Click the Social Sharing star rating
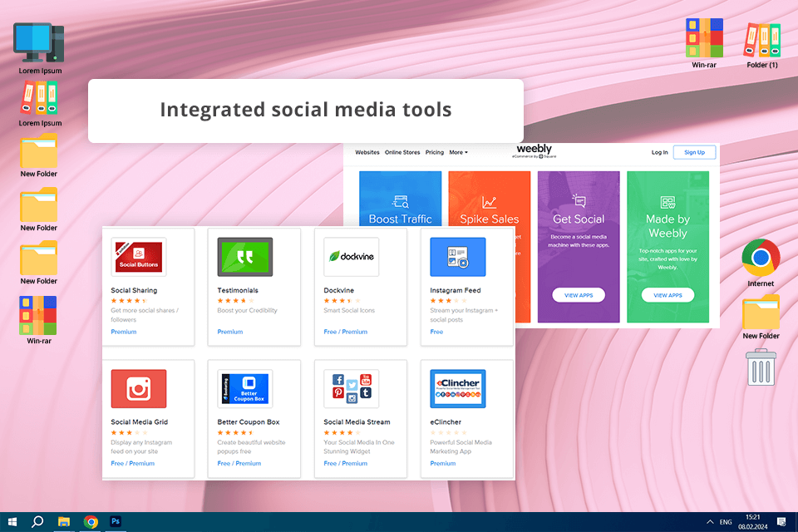 point(130,300)
